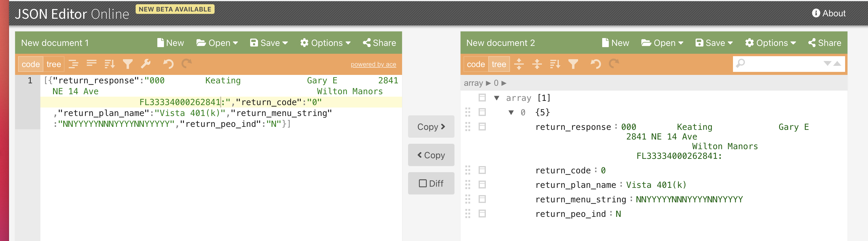This screenshot has height=241, width=868.
Task: Open the Save dropdown in document 1
Action: point(269,43)
